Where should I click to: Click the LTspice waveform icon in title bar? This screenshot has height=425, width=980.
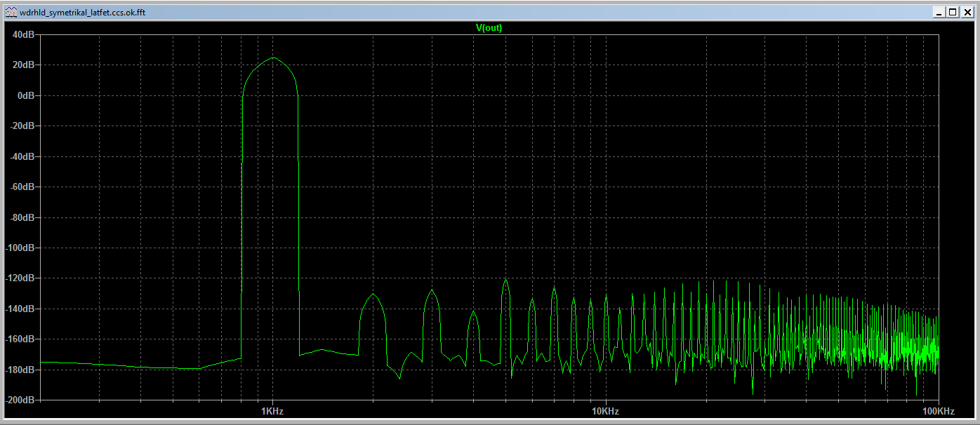[x=11, y=12]
